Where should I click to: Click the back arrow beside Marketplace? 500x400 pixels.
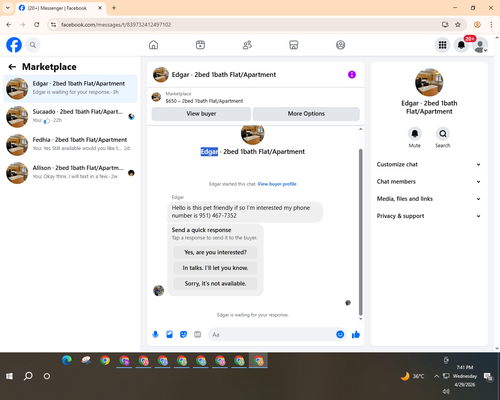pos(12,67)
